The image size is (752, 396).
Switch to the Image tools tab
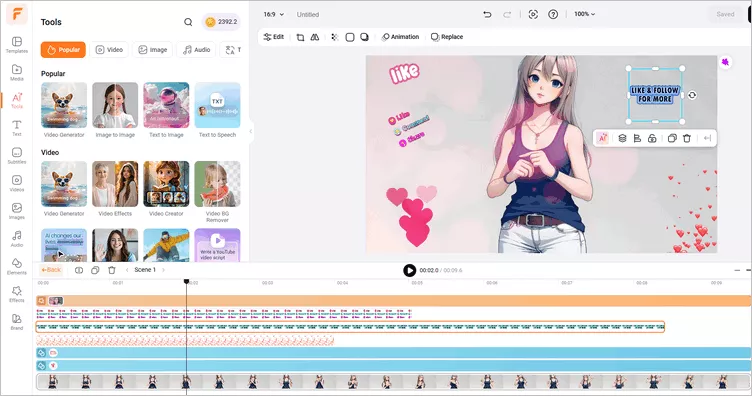[x=153, y=50]
